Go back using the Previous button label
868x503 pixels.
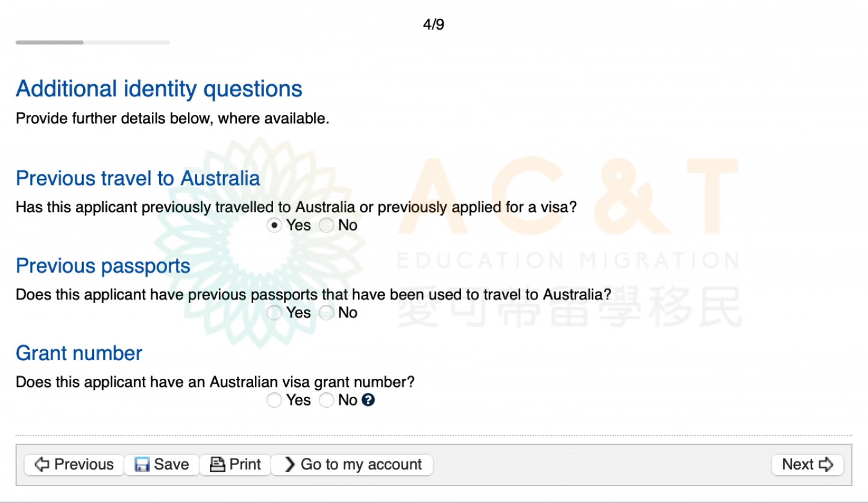pos(84,464)
